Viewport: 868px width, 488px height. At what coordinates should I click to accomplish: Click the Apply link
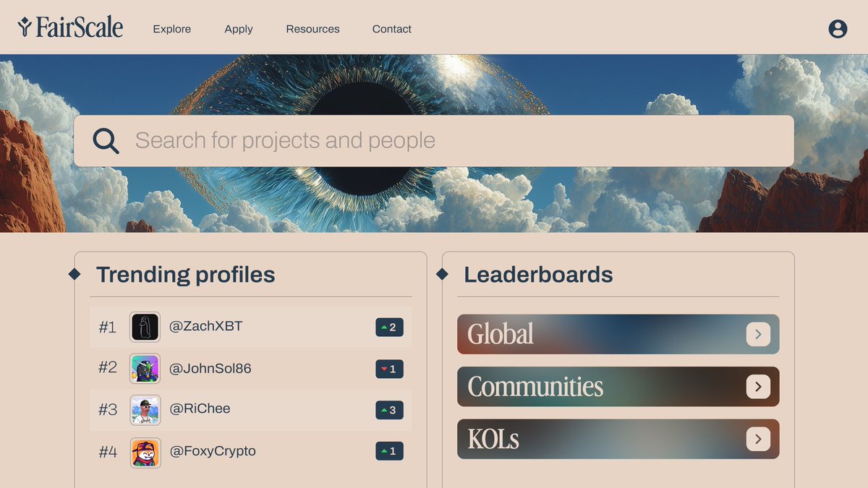[x=239, y=29]
